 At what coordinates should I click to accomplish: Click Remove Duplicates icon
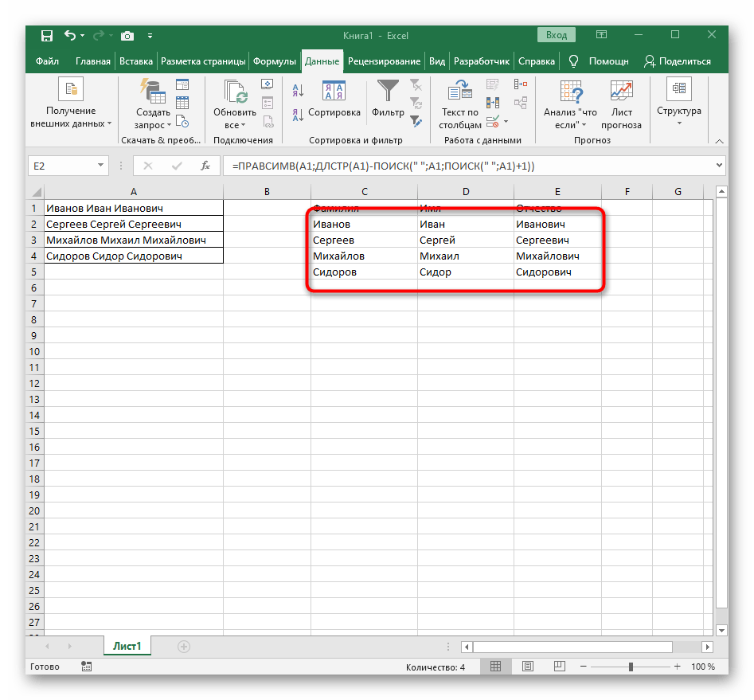click(493, 103)
